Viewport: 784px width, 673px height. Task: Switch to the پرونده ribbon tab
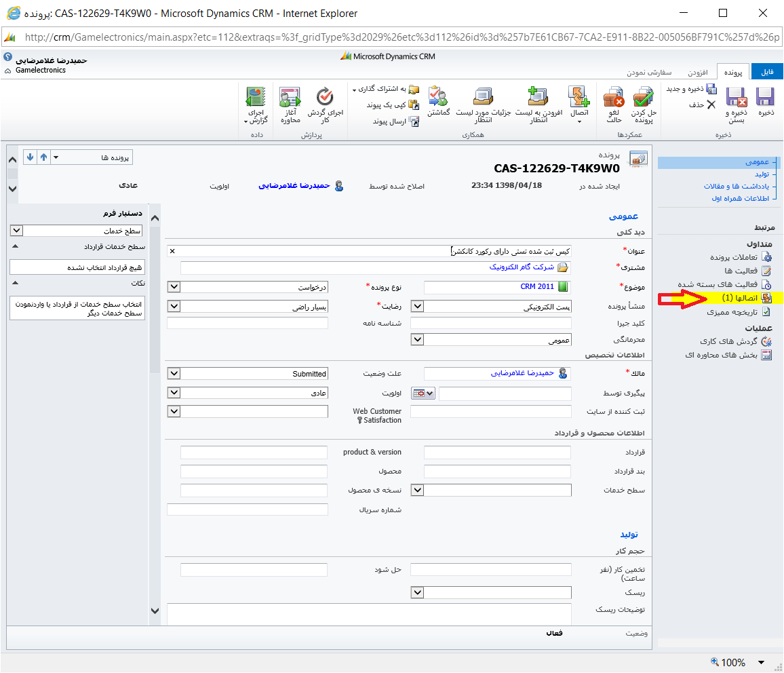(733, 72)
